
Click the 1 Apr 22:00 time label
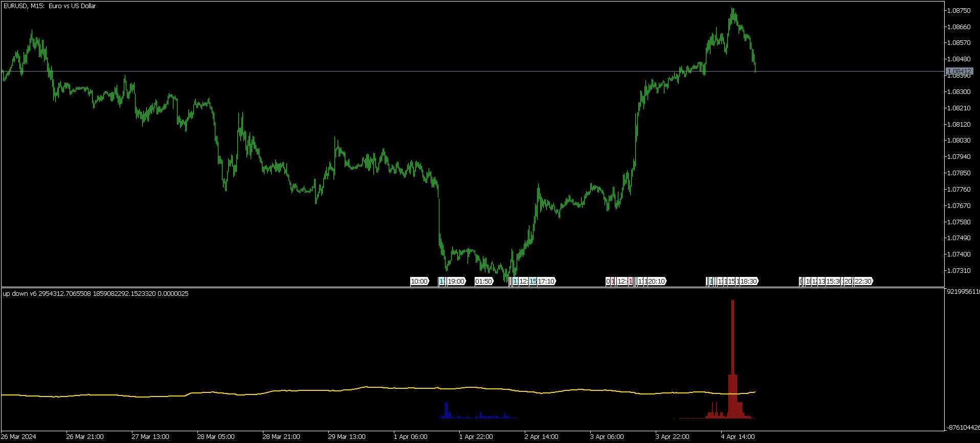pos(476,436)
